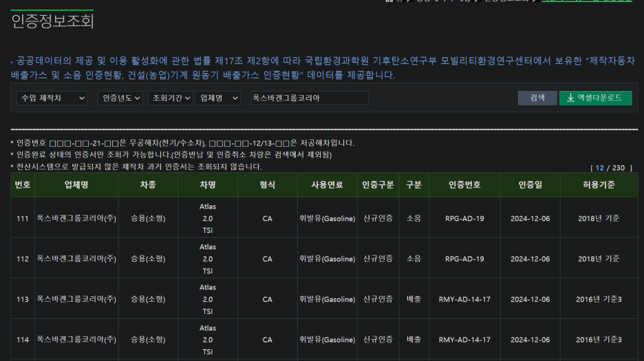Click the 업체명 column header

(76, 185)
